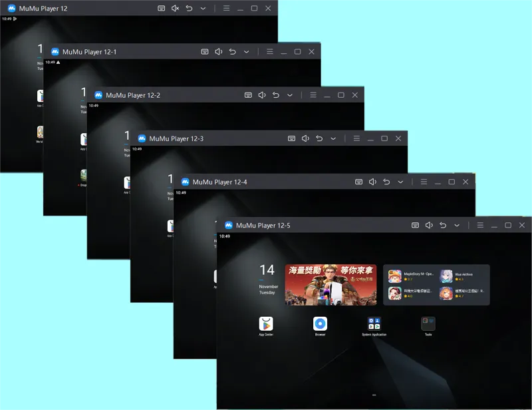This screenshot has width=532, height=410.
Task: Expand the toolbar chevron in MuMu Player 12-1
Action: point(247,52)
